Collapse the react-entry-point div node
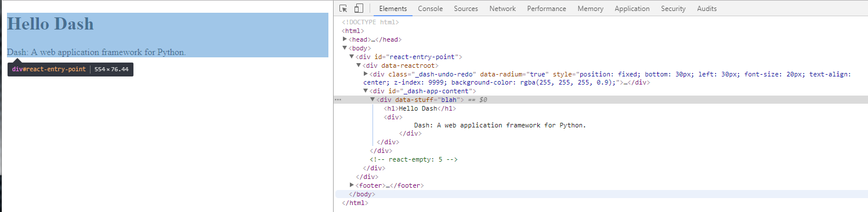Image resolution: width=868 pixels, height=212 pixels. click(x=352, y=56)
